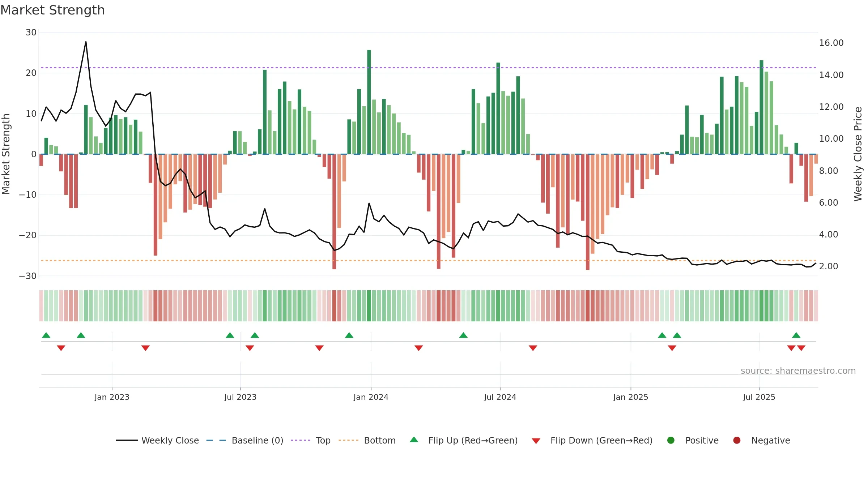The height and width of the screenshot is (488, 868).
Task: Toggle the "Positive" legend label
Action: coord(702,441)
